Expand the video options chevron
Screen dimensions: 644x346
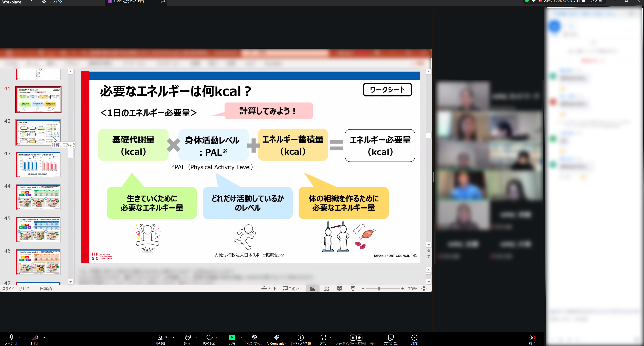click(44, 337)
